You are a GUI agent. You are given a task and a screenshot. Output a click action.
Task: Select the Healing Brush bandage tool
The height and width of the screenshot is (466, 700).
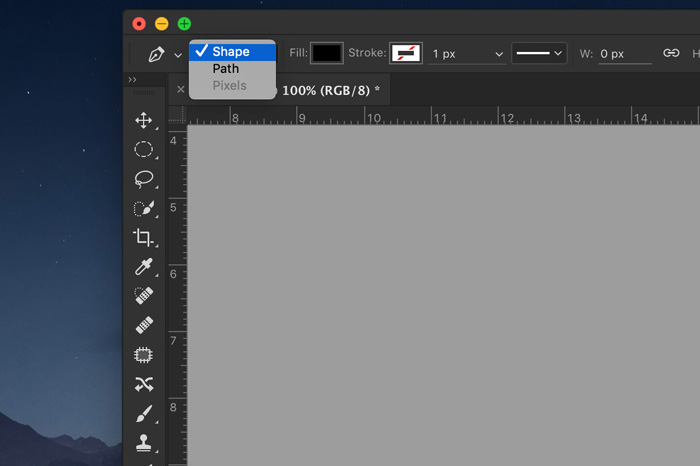(x=144, y=325)
